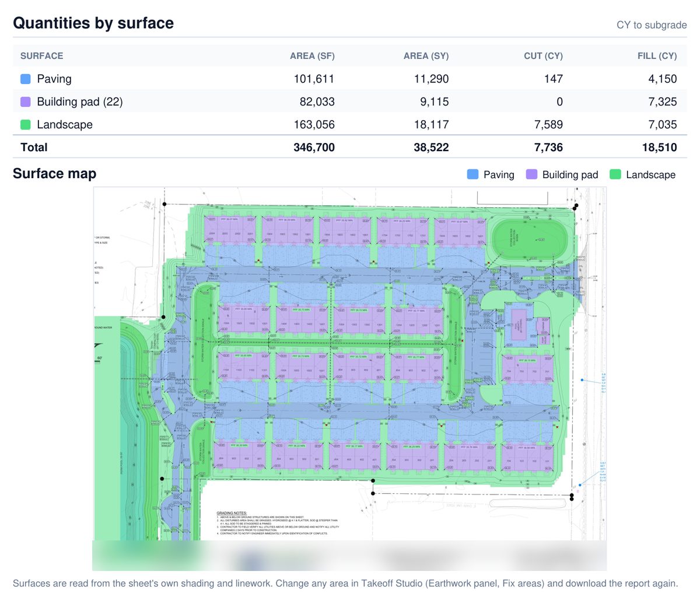Click Building pad square yards 9,115
The width and height of the screenshot is (700, 592).
click(434, 102)
